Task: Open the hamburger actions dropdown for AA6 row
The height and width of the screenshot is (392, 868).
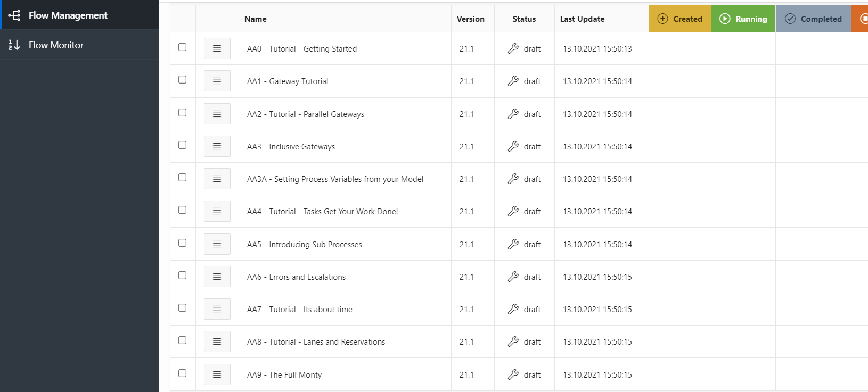Action: (x=217, y=276)
